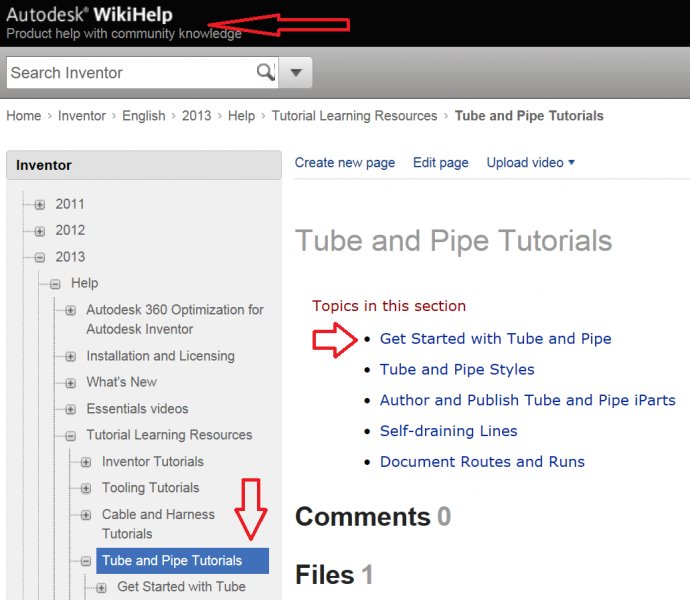690x600 pixels.
Task: Go to the Help breadcrumb
Action: pos(241,116)
